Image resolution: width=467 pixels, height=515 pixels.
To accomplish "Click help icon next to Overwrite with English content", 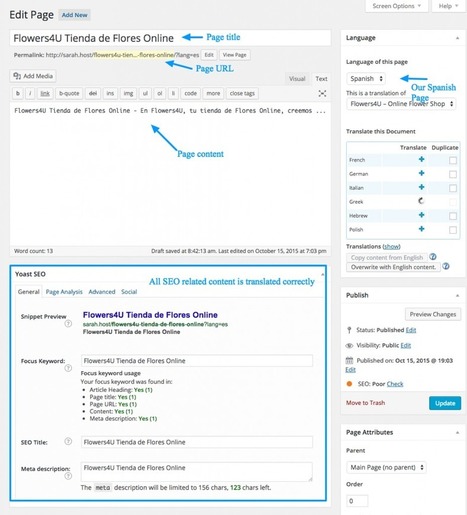I will (446, 266).
